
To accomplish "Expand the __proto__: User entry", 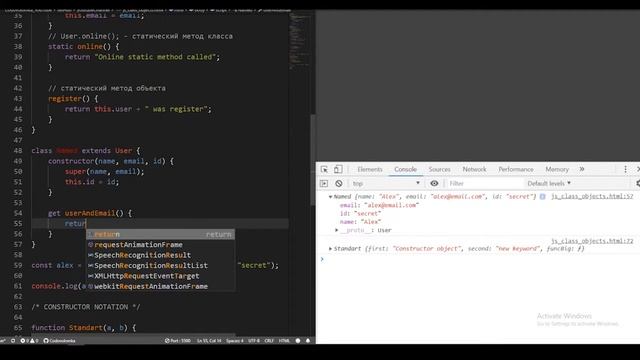I will (337, 231).
